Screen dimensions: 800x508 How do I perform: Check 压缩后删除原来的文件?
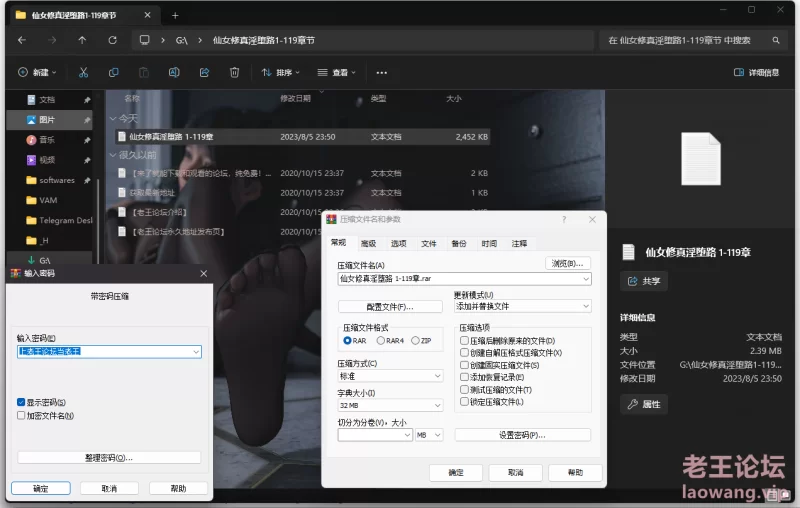[x=464, y=340]
